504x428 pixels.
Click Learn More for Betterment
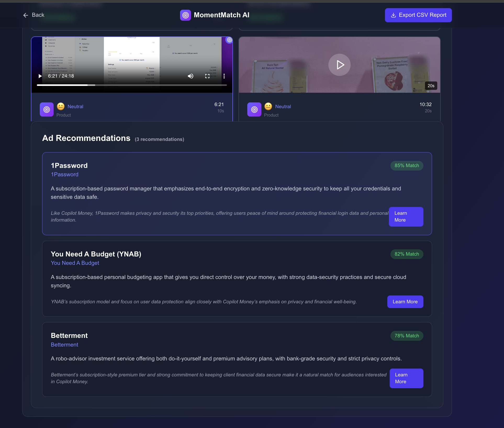coord(406,378)
